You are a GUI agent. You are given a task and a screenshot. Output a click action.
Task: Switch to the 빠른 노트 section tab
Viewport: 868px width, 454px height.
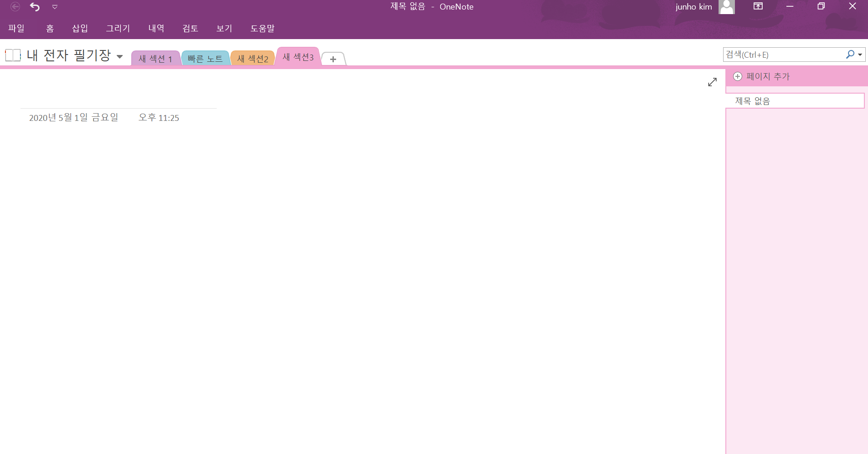coord(205,59)
